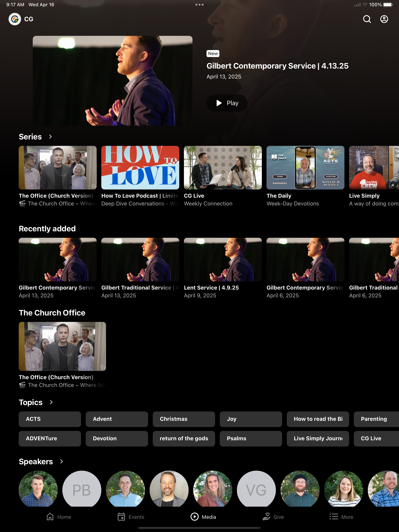
Task: Select the Advent topic
Action: point(117,419)
